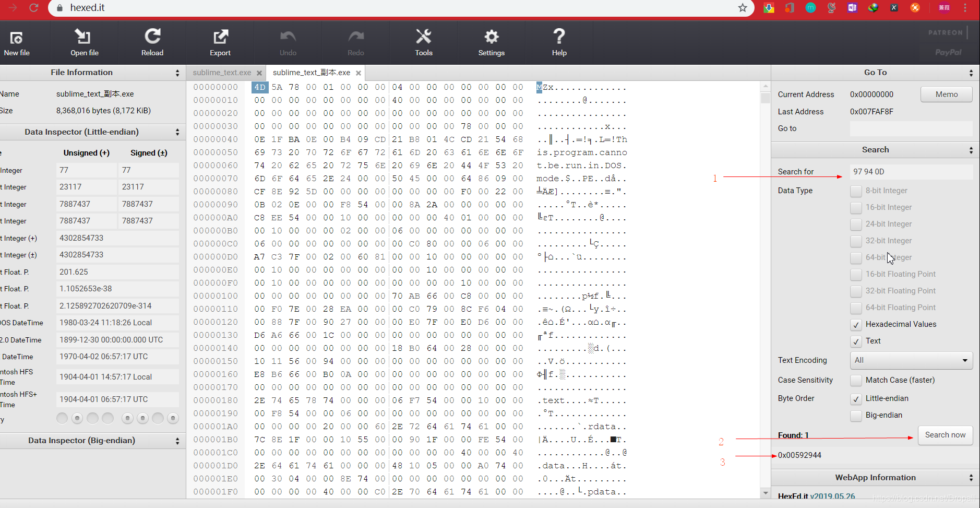Check the 32-bit Integer option
This screenshot has height=508, width=980.
(856, 241)
